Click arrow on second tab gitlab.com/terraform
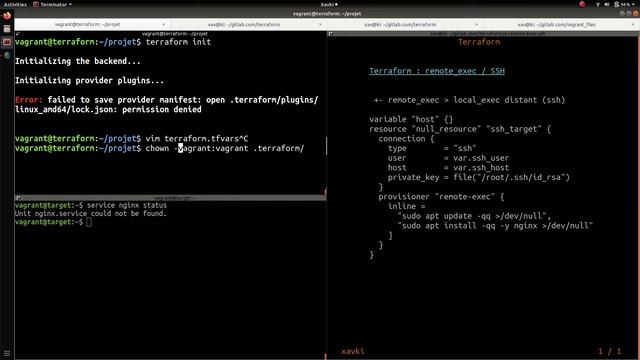Image resolution: width=640 pixels, height=360 pixels. 320,24
